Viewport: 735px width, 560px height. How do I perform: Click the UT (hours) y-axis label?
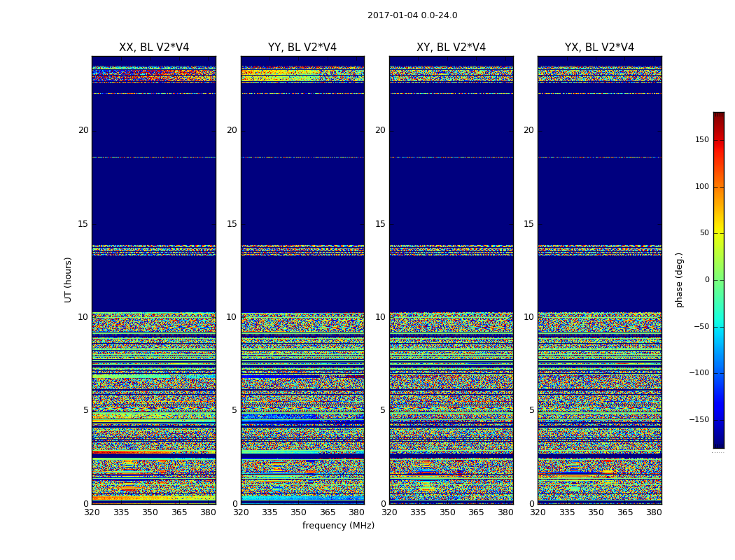click(69, 279)
